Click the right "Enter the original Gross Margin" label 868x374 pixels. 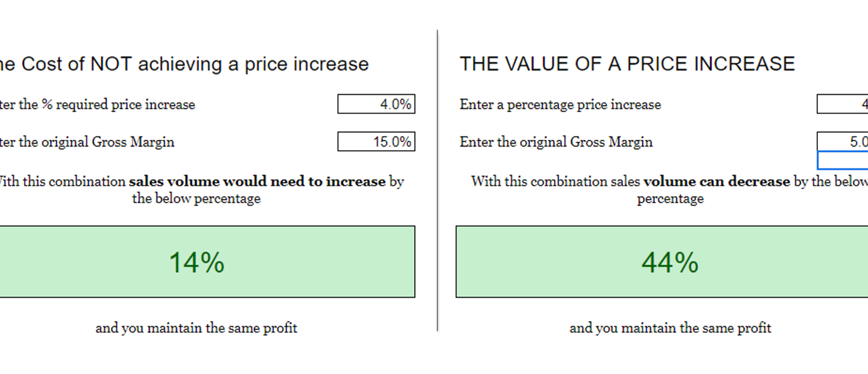(x=556, y=142)
